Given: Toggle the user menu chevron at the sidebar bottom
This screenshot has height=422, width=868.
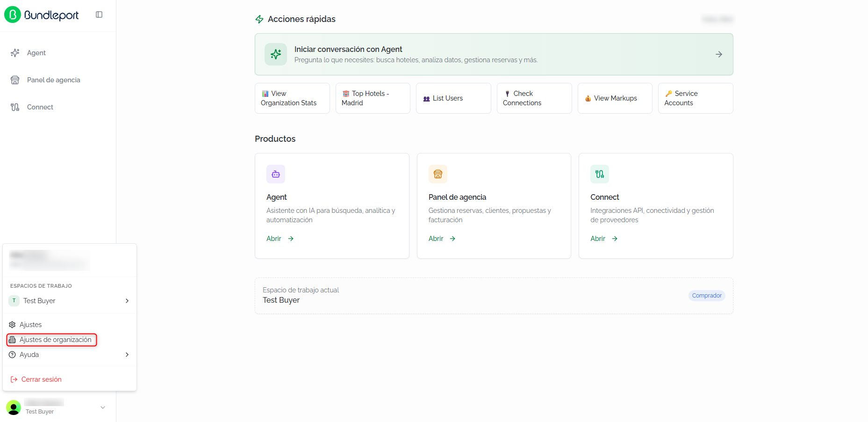Looking at the screenshot, I should [103, 407].
